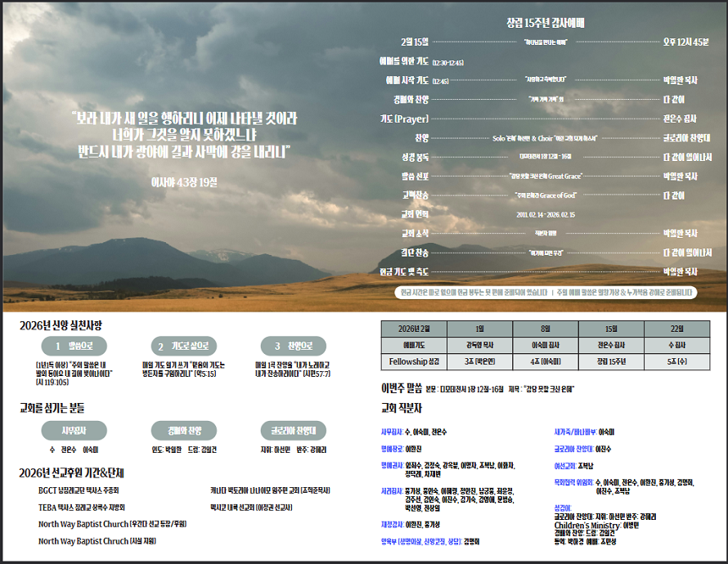Click the '결단 찬송' row label
This screenshot has width=728, height=564.
pos(415,253)
